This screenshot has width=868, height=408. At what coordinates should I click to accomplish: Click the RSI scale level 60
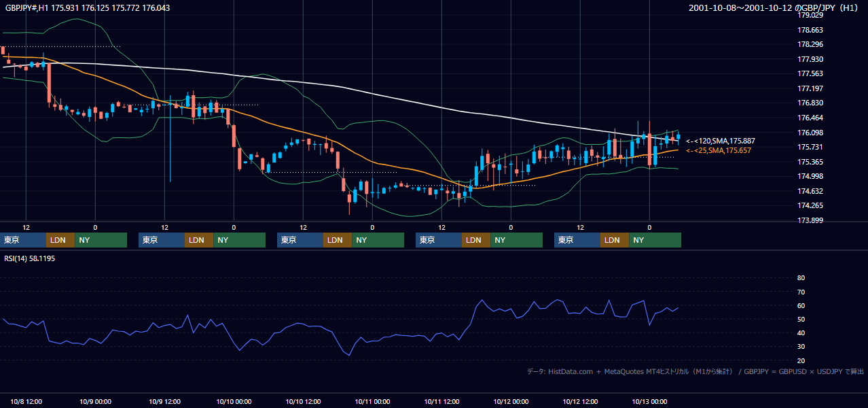pos(801,305)
